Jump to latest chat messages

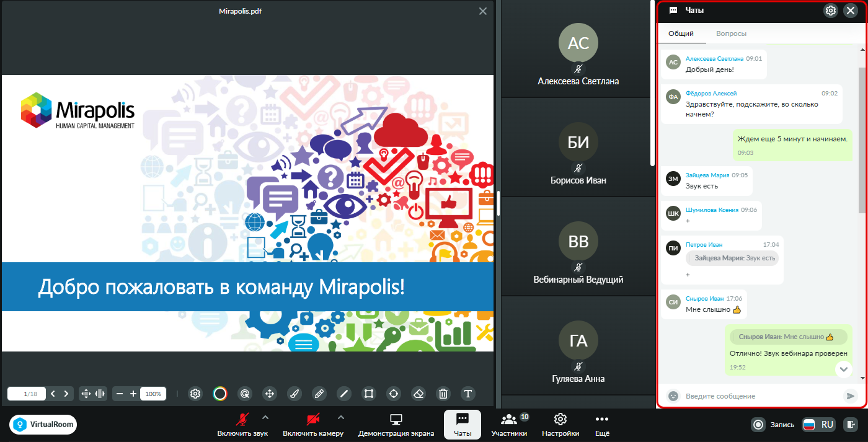pos(844,369)
